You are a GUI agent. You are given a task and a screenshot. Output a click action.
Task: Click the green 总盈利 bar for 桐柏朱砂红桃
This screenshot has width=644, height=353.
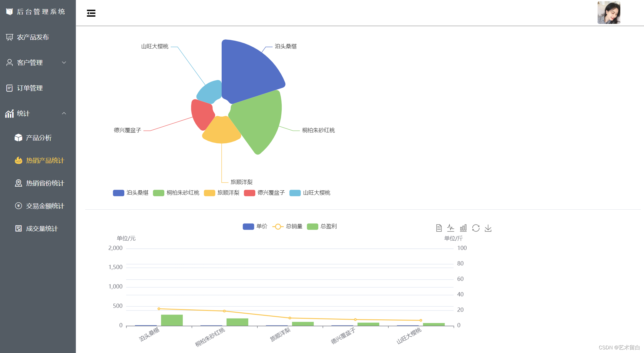click(x=237, y=322)
